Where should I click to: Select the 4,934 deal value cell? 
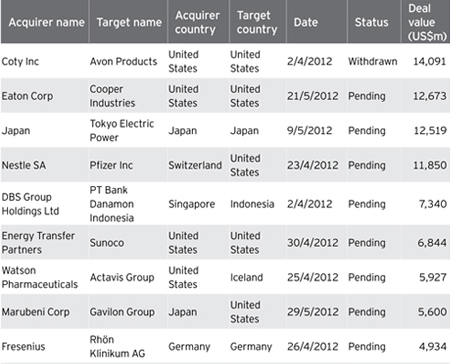[x=433, y=347]
